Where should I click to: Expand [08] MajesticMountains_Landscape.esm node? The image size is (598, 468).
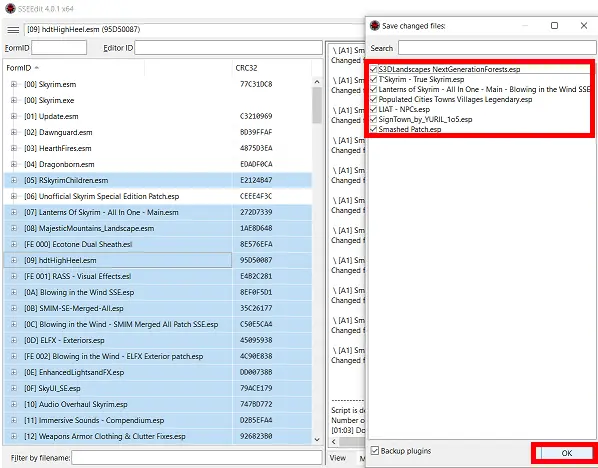click(14, 228)
